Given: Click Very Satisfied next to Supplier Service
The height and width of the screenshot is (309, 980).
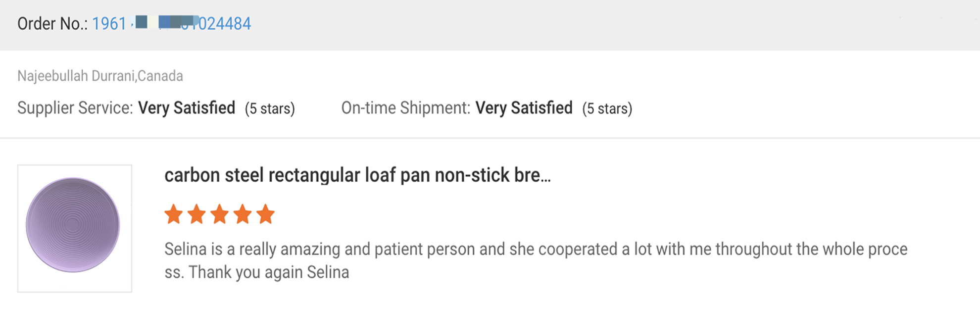Looking at the screenshot, I should click(186, 107).
